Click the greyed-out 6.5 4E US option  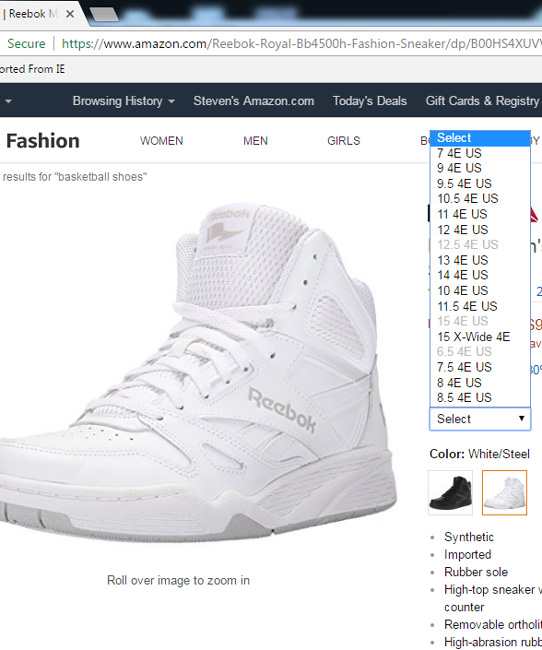click(480, 352)
